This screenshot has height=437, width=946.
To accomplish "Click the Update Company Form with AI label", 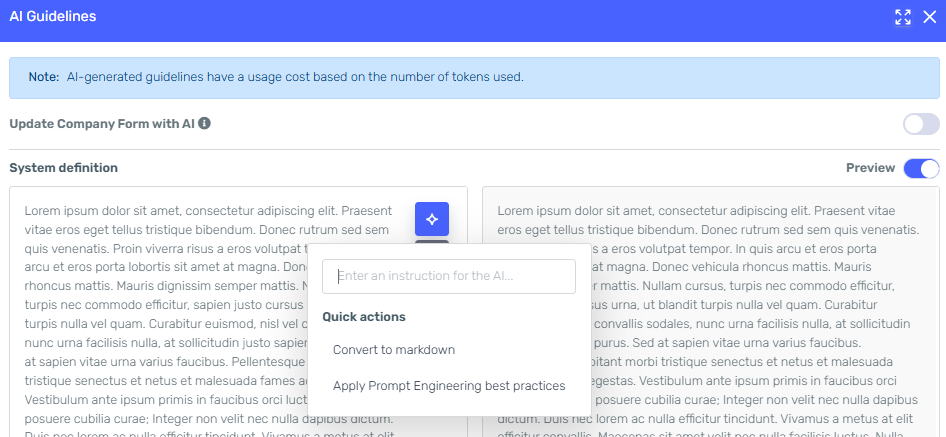I will click(x=102, y=124).
